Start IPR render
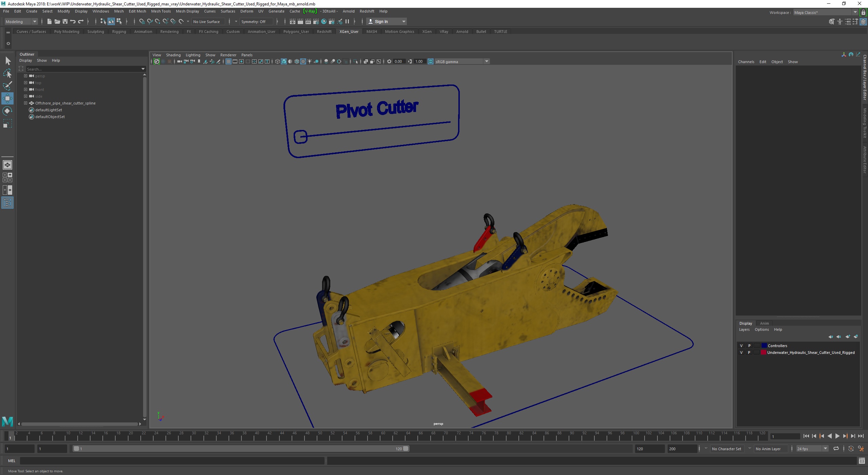This screenshot has width=868, height=475. coord(308,21)
